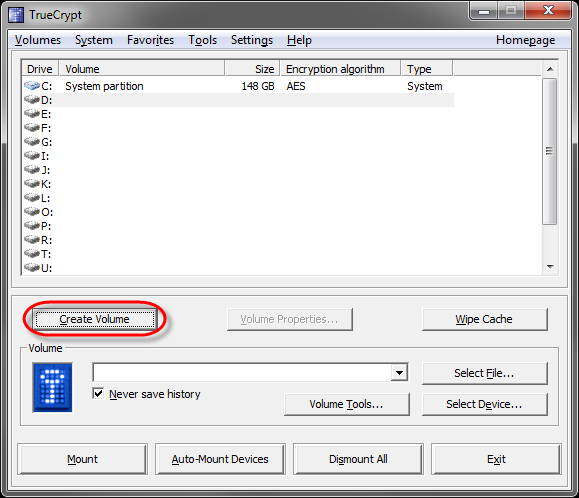
Task: Open the Favorites menu
Action: (150, 40)
